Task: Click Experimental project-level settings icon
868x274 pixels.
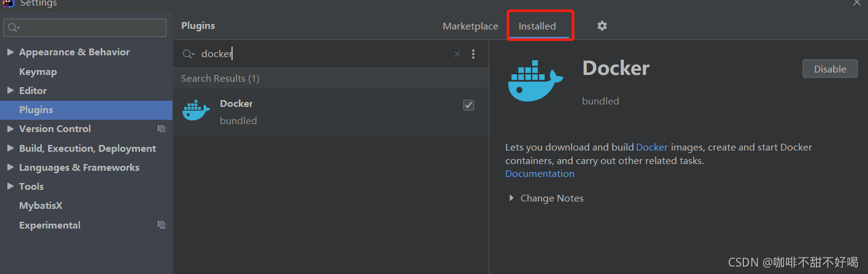Action: click(x=161, y=225)
